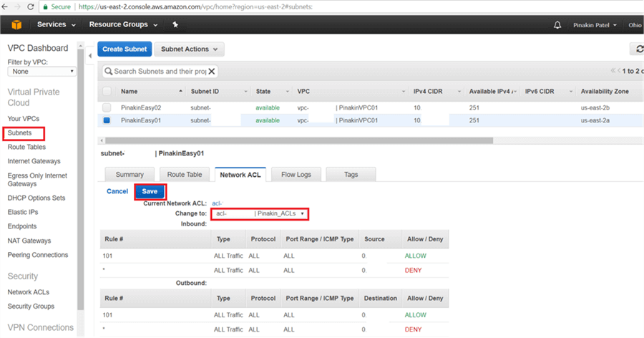Click the refresh icon right of subnet toolbar

[638, 49]
